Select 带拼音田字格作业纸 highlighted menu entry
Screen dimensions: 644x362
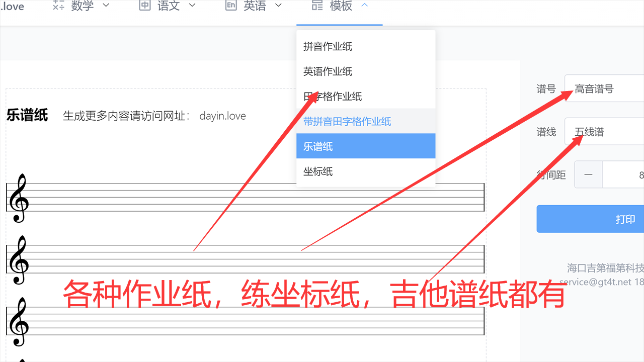[346, 122]
